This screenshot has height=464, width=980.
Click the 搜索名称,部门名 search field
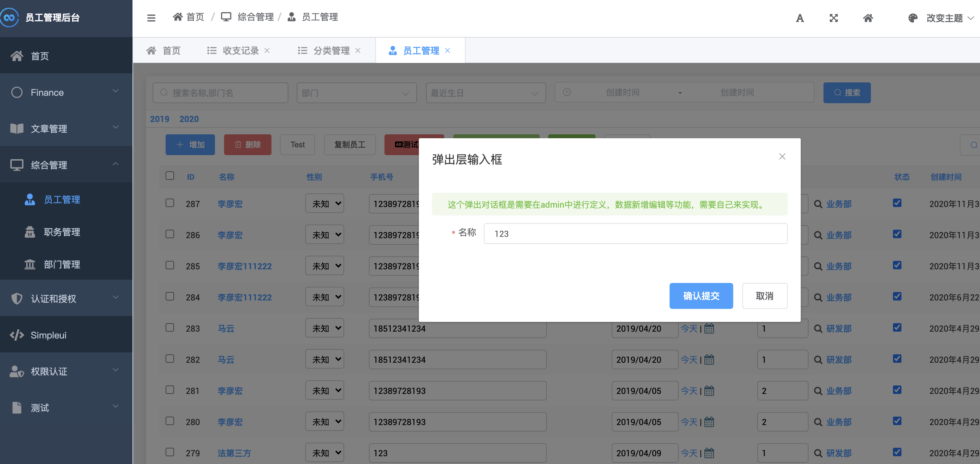tap(220, 93)
